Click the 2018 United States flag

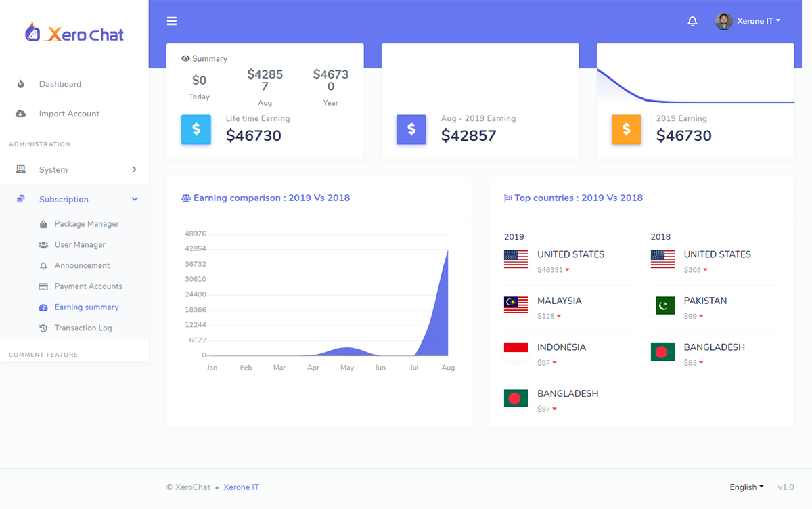point(662,260)
